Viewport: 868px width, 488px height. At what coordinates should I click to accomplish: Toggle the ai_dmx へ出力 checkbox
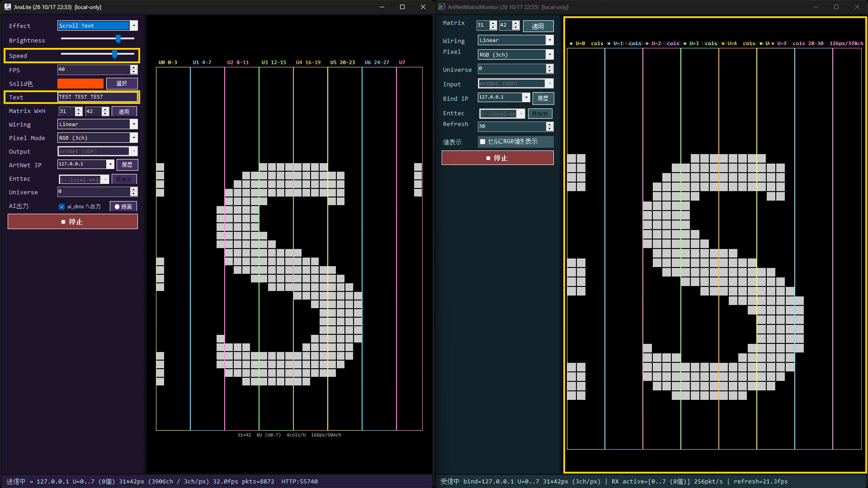62,206
